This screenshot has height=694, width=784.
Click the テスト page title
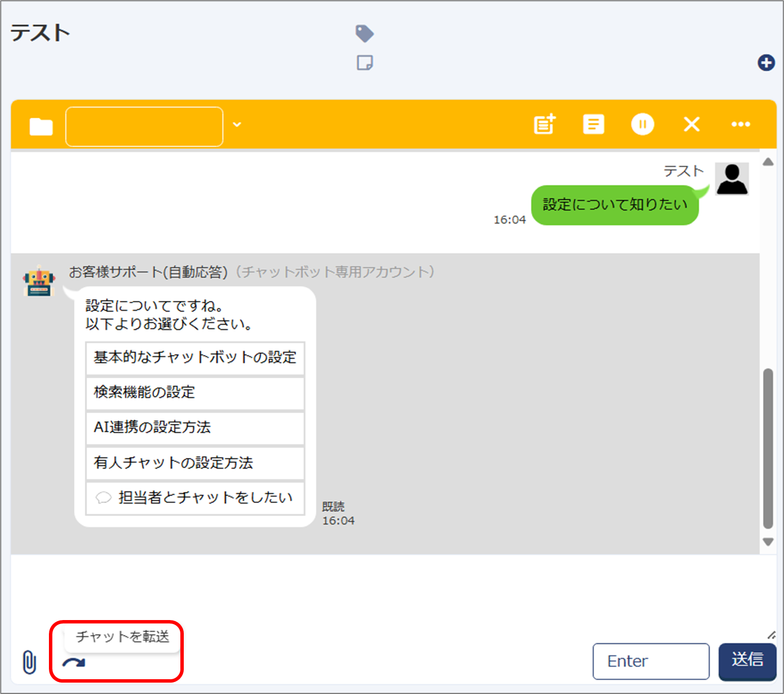click(40, 33)
